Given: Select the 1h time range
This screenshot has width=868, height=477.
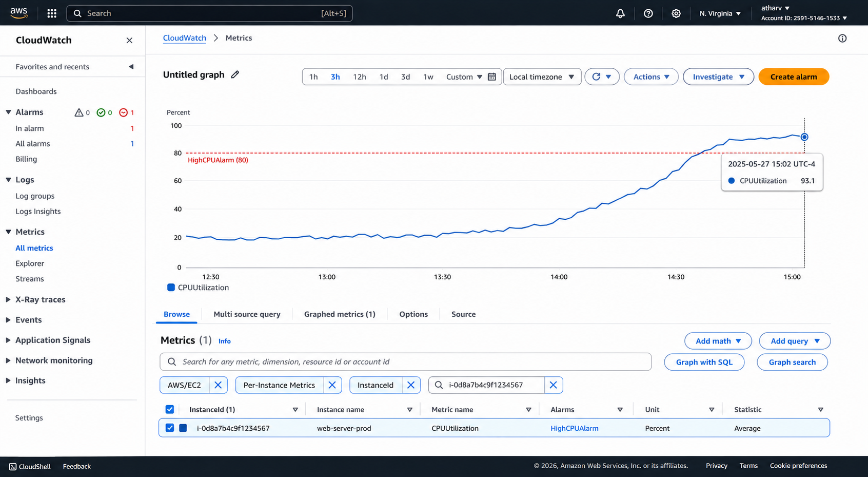Looking at the screenshot, I should coord(313,77).
